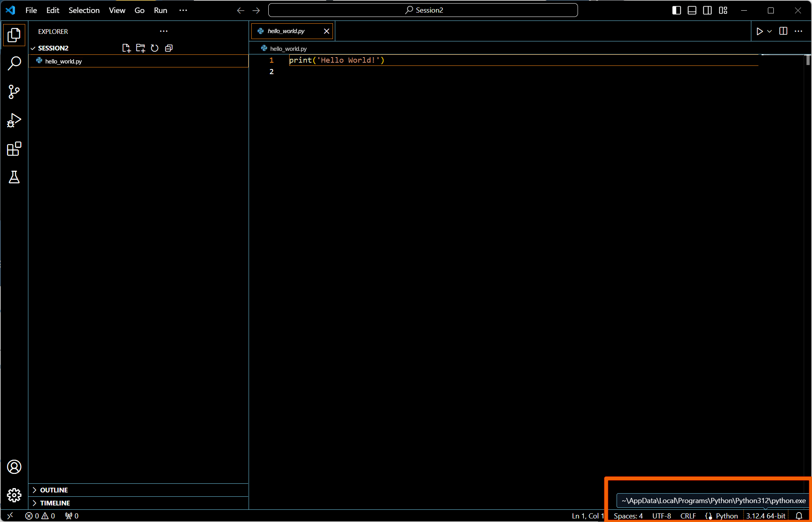
Task: Collapse all folders in explorer
Action: [x=169, y=48]
